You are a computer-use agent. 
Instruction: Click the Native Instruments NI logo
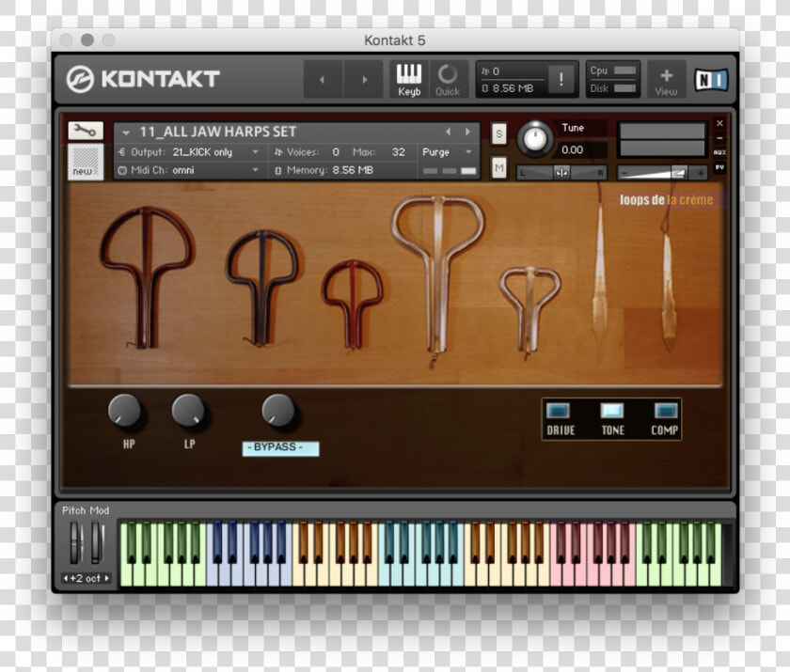(x=711, y=80)
